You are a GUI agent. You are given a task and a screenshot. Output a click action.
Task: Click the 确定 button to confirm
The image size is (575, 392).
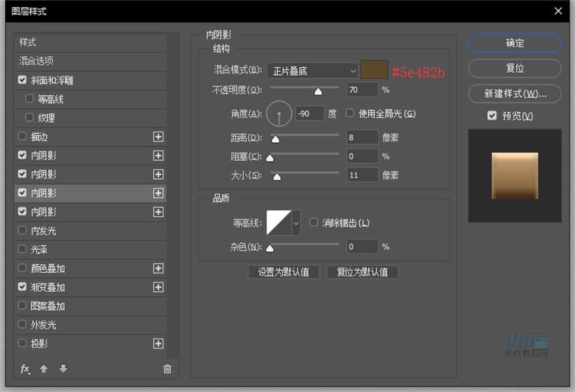pos(514,43)
